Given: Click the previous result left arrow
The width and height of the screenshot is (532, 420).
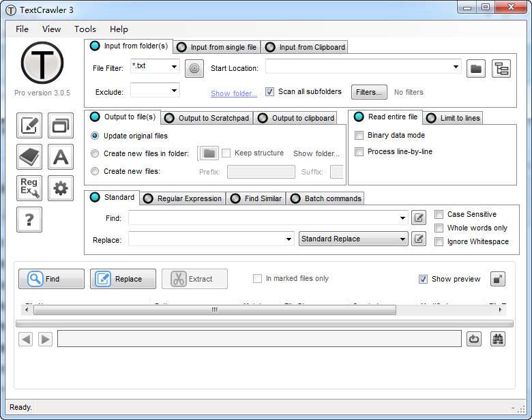Looking at the screenshot, I should coord(26,339).
